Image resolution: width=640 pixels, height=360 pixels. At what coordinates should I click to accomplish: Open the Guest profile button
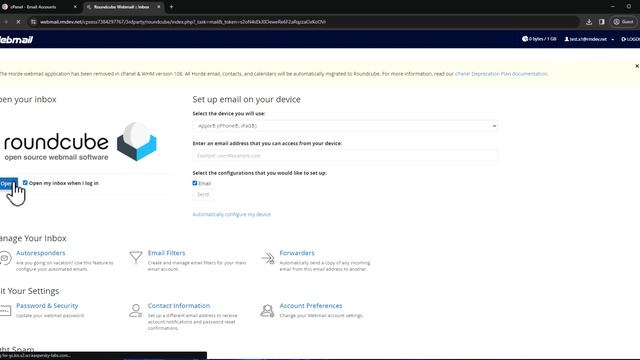click(623, 22)
